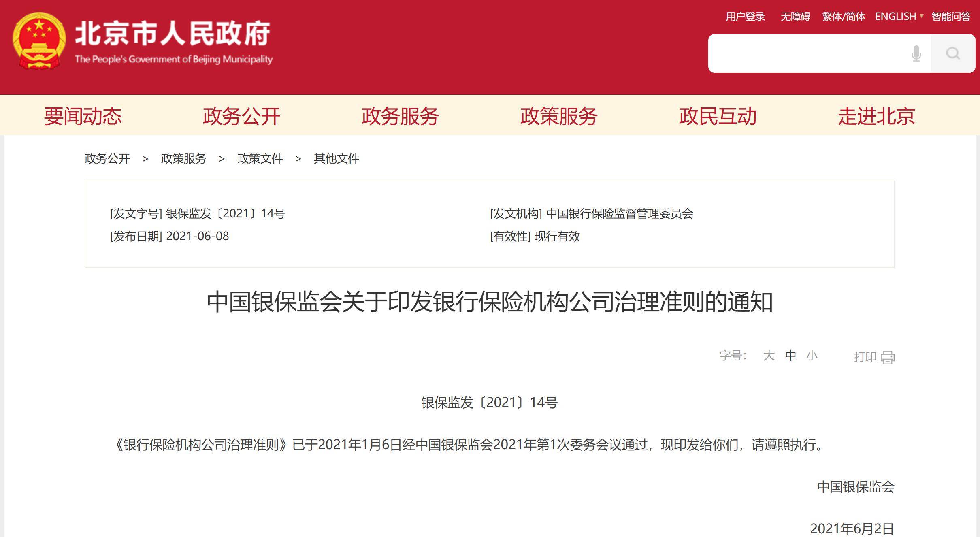Click the printer icon beside 打印
The width and height of the screenshot is (980, 537).
887,357
